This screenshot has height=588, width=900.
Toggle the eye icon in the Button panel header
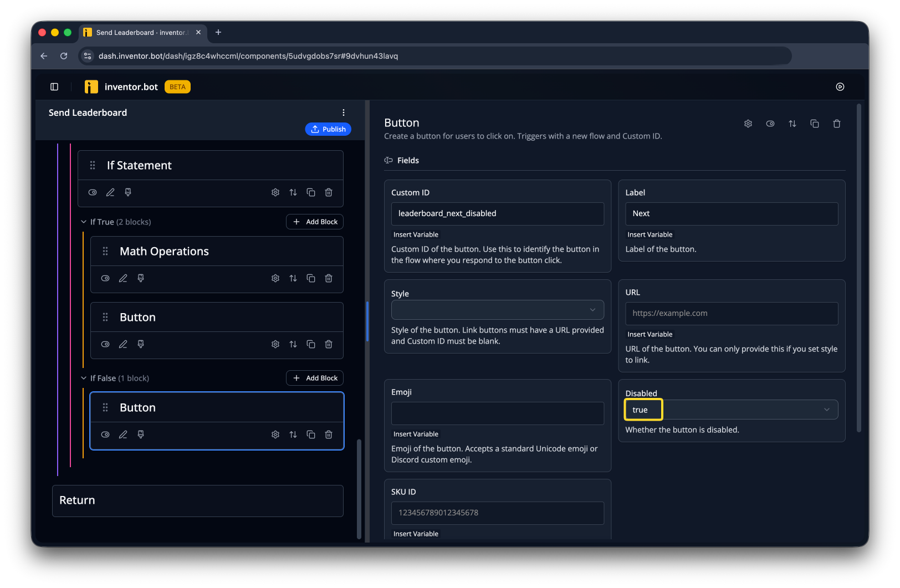770,124
